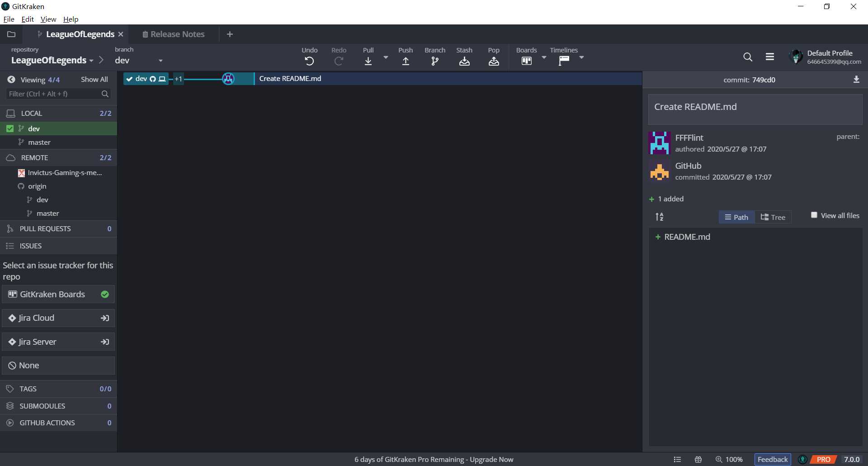Open the repository LeagueOfLegends dropdown
The height and width of the screenshot is (466, 868).
[52, 60]
